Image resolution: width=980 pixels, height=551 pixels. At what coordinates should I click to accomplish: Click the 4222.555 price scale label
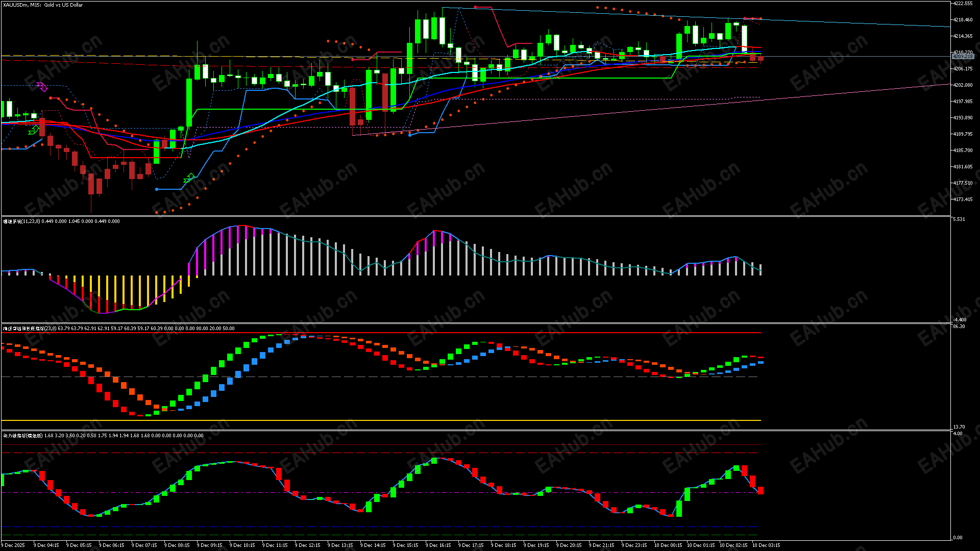[x=963, y=4]
